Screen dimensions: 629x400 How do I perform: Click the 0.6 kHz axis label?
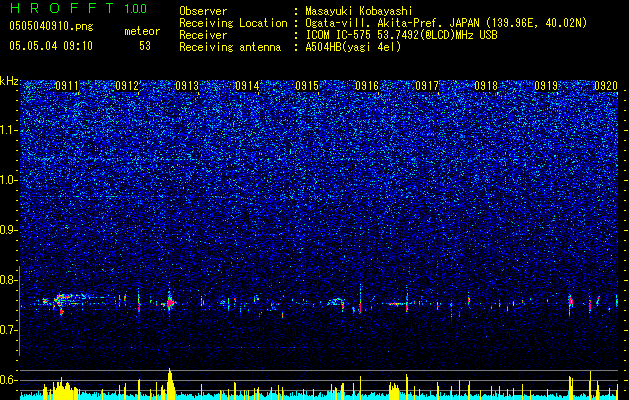(8, 380)
